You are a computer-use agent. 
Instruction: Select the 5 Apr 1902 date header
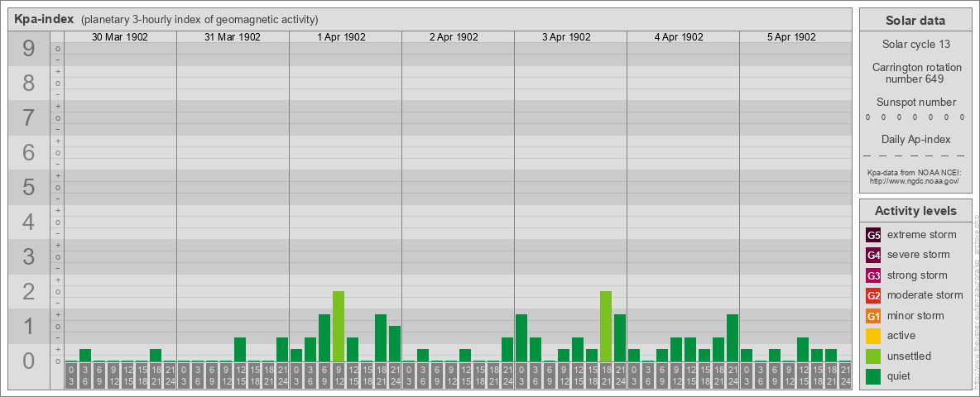(791, 37)
